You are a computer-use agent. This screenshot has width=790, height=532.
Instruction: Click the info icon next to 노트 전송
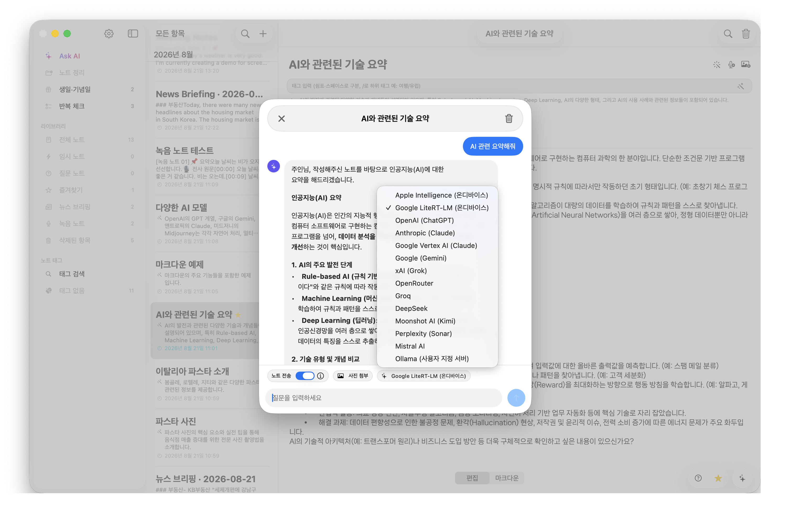(320, 376)
